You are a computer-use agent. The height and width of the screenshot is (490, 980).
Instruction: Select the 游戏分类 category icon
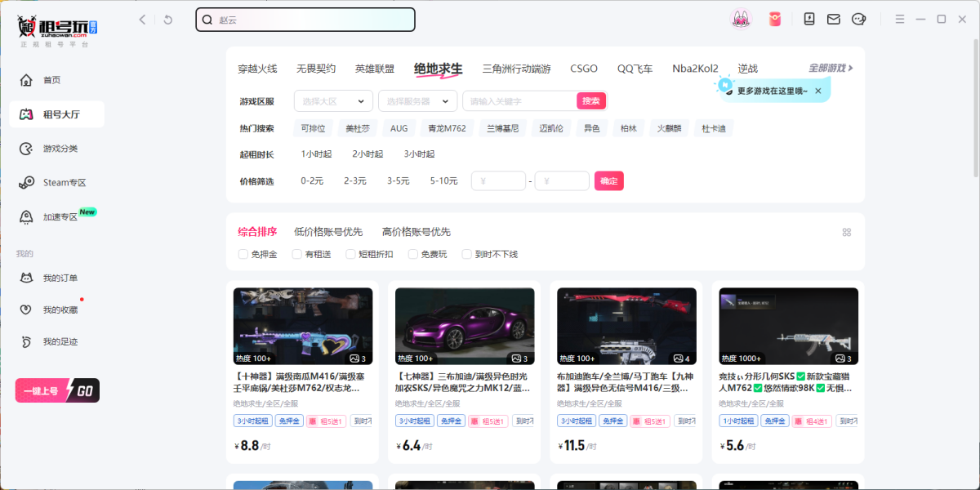pos(26,149)
